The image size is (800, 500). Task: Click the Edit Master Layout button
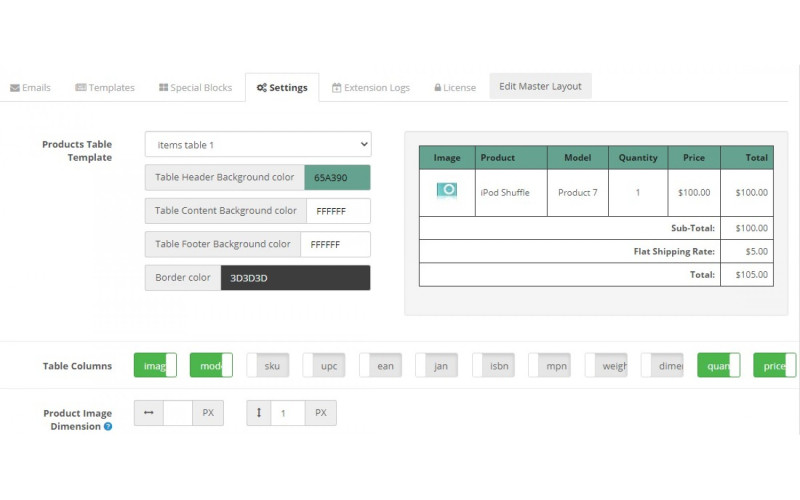coord(540,86)
